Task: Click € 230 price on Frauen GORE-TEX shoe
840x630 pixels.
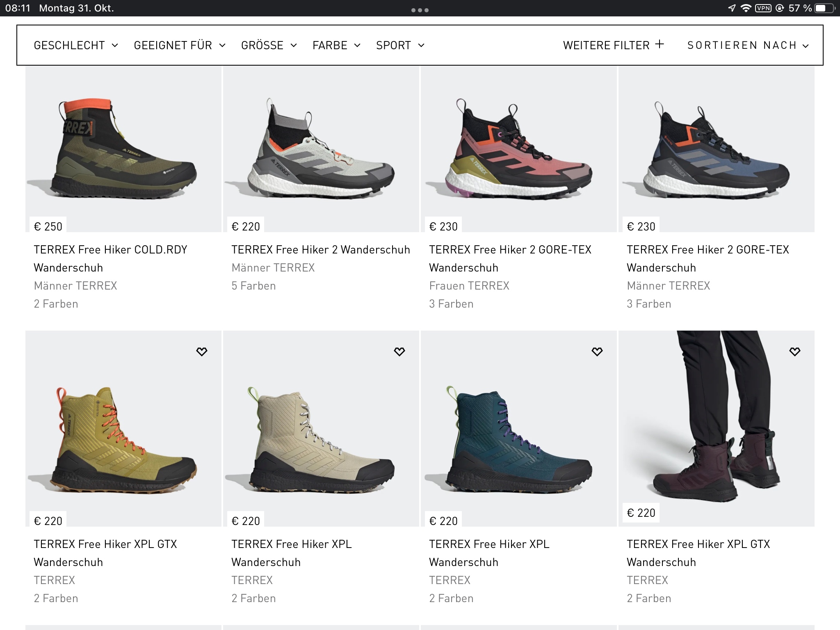Action: [443, 226]
